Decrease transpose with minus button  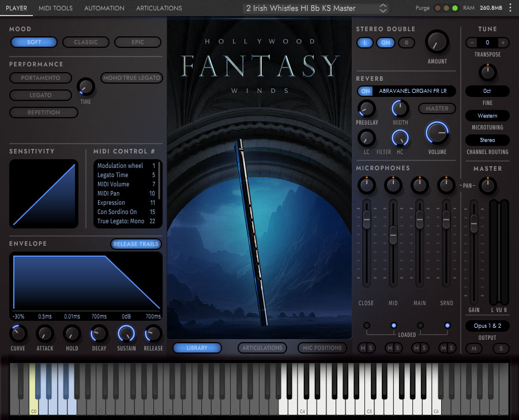(x=472, y=42)
